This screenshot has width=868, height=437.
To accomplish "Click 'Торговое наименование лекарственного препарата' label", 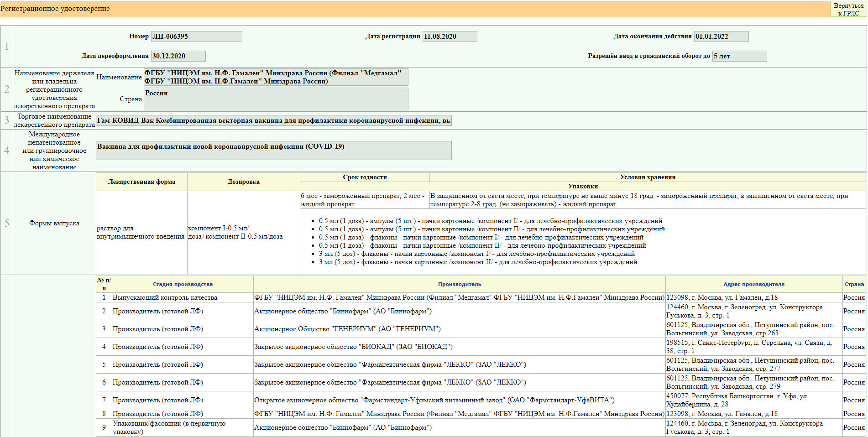I will [54, 120].
